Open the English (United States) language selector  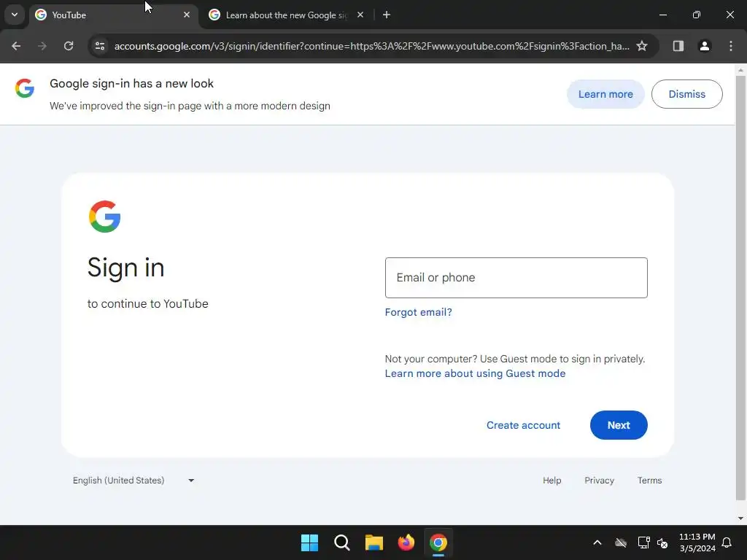[x=133, y=480]
